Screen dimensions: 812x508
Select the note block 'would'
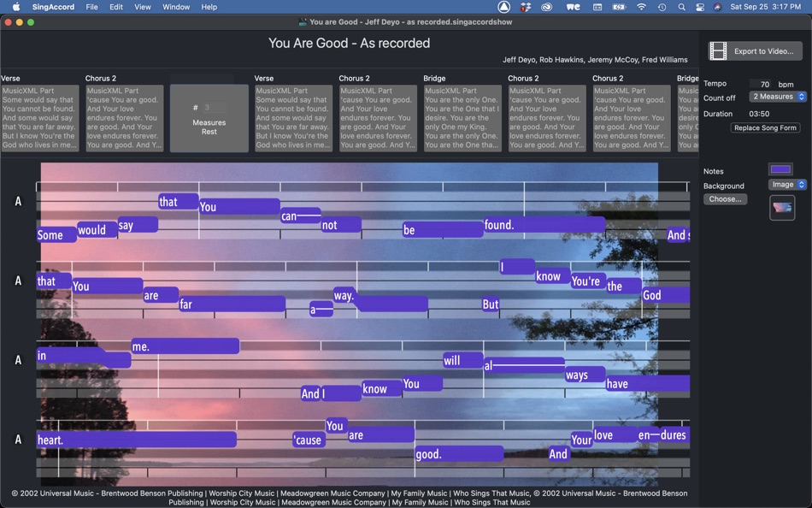click(x=97, y=230)
